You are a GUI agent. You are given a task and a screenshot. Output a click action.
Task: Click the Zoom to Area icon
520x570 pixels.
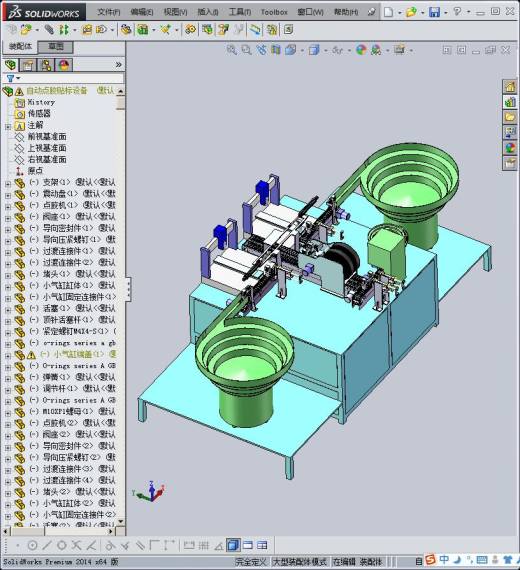click(x=247, y=50)
